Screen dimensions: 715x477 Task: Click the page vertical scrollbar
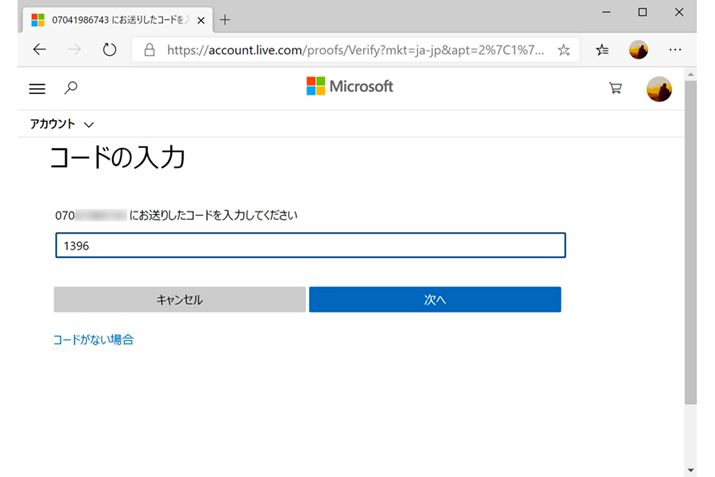tap(690, 250)
